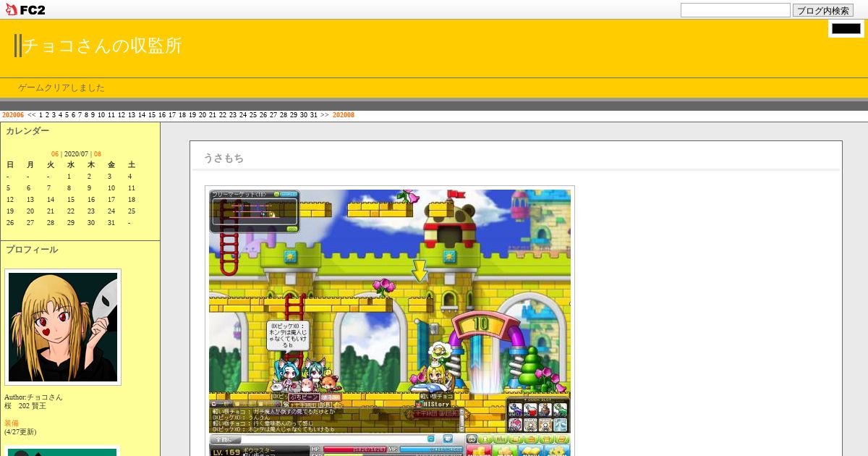Open the MapleStory screenshot image in post

(390, 321)
